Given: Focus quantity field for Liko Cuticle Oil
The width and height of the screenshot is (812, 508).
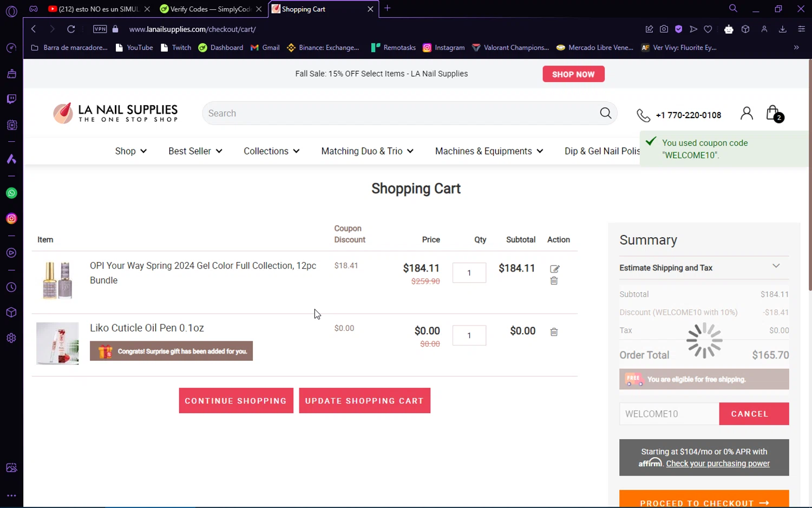Looking at the screenshot, I should (469, 335).
